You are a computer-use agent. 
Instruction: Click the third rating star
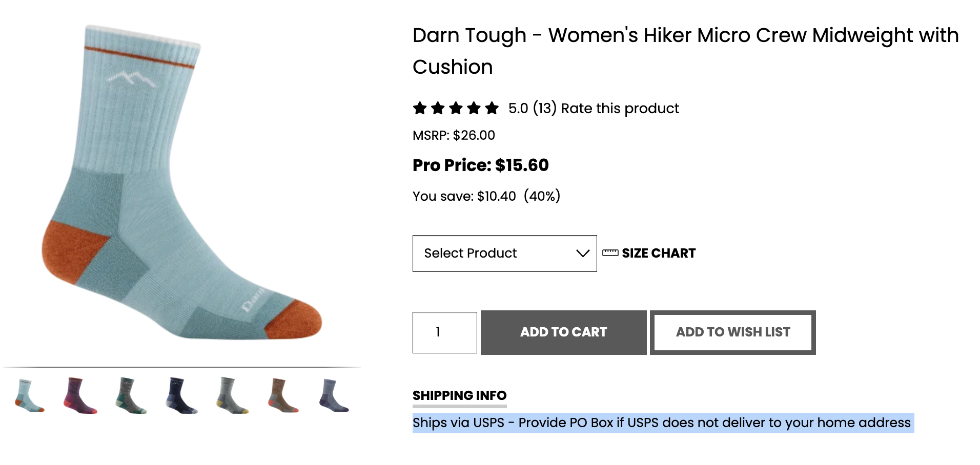pyautogui.click(x=456, y=108)
